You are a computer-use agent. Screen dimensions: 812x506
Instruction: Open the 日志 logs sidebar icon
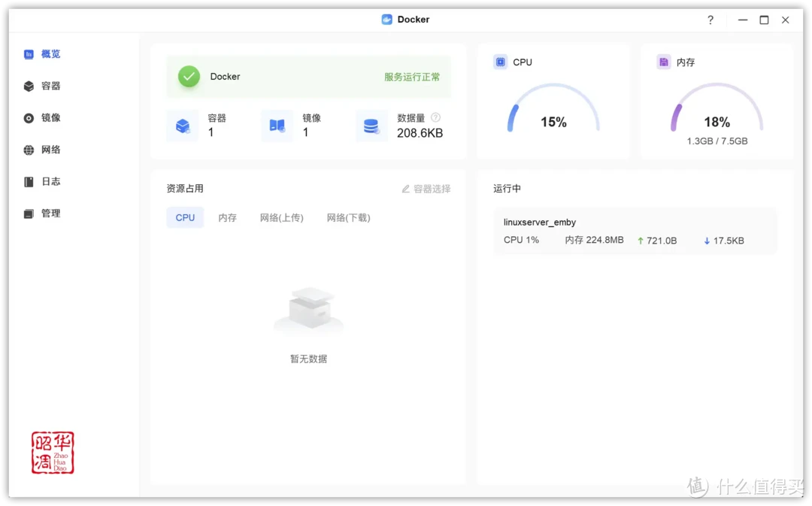click(29, 181)
